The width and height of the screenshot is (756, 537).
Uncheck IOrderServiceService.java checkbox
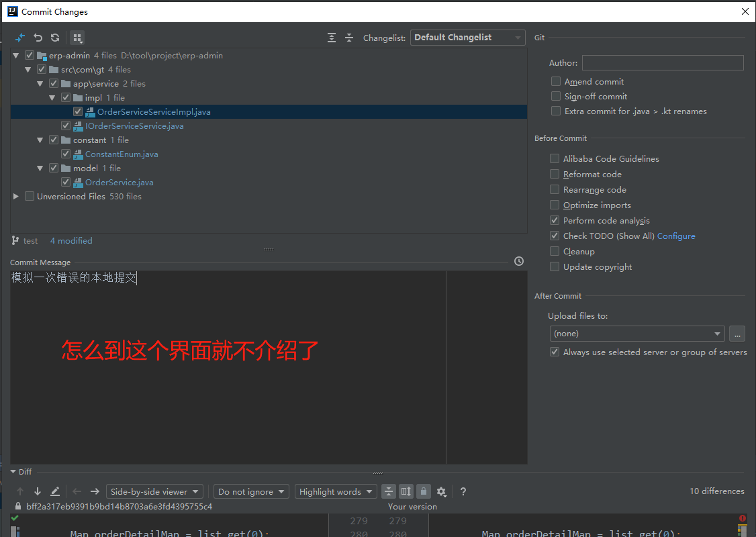click(66, 126)
